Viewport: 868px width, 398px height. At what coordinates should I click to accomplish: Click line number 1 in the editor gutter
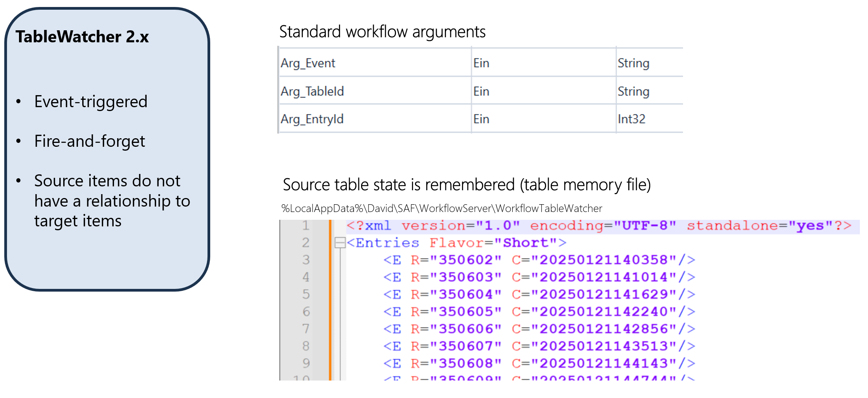click(x=306, y=226)
